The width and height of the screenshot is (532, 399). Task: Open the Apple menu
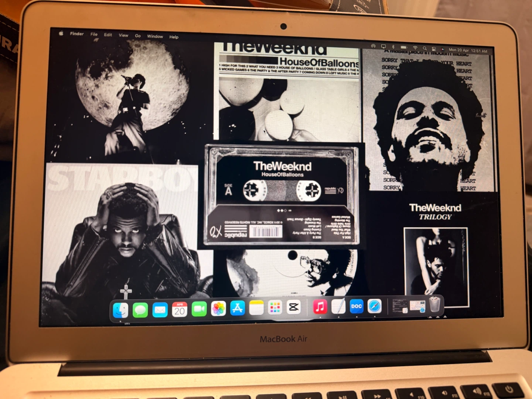[x=61, y=33]
